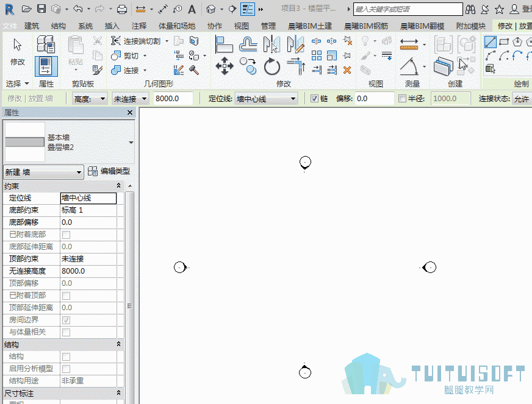Screen dimensions: 532x404
Task: Open the 视图 ribbon tab
Action: 242,26
